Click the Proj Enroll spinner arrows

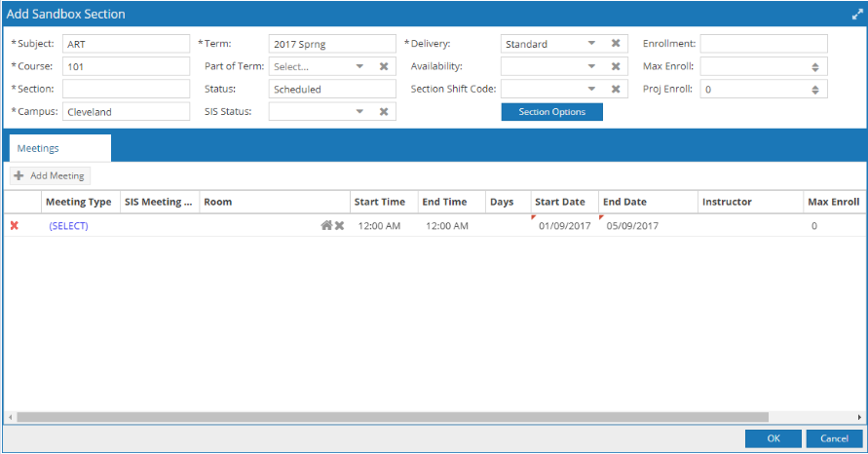click(x=814, y=90)
